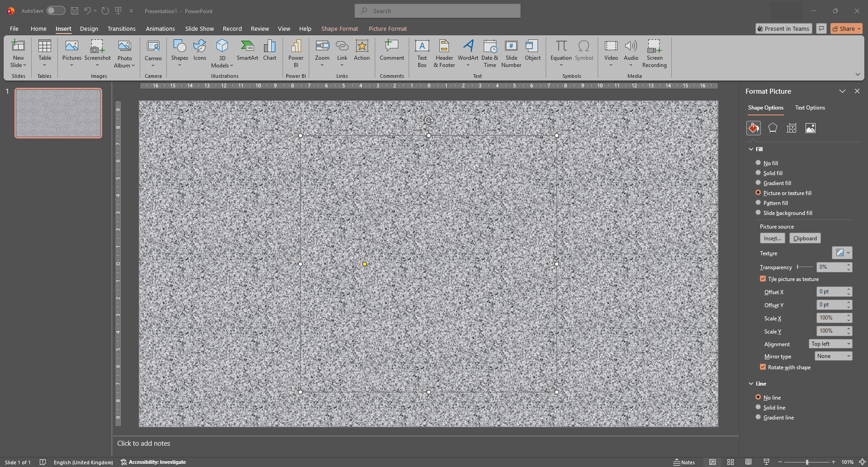Screen dimensions: 868x467
Task: Open the Picture Format ribbon tab
Action: point(387,29)
